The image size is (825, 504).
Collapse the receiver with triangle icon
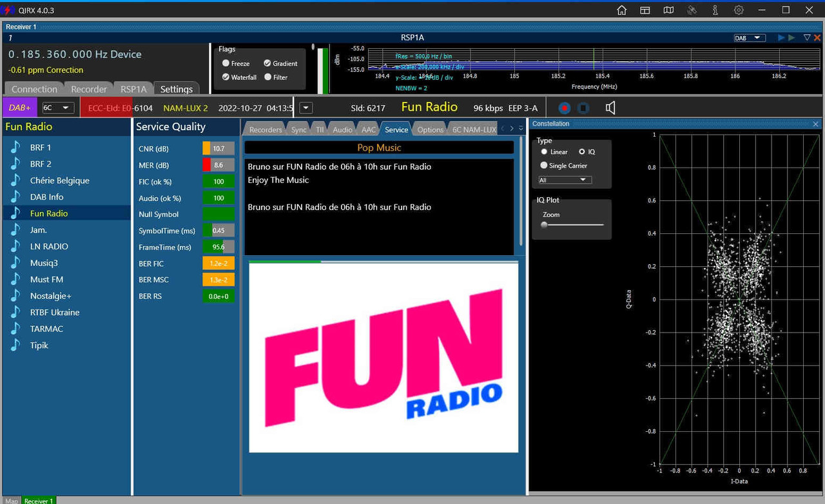pos(806,38)
